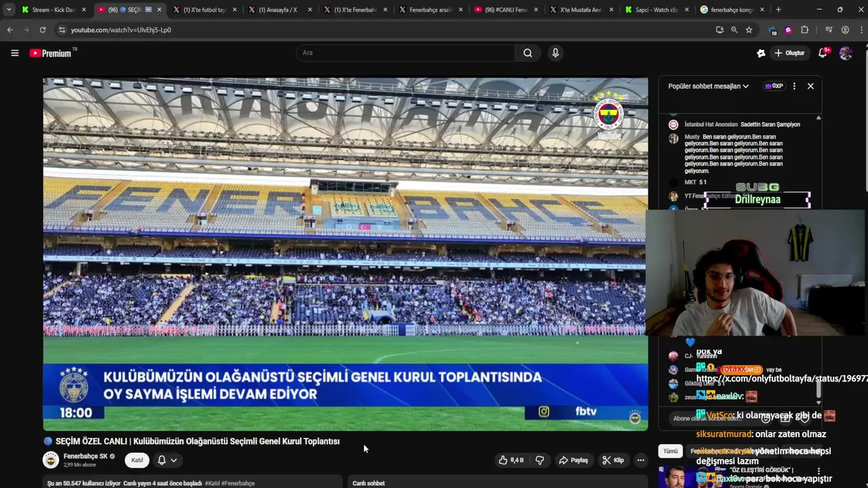Switch to Anasayfa / X tab
This screenshot has height=488, width=868.
pos(279,10)
